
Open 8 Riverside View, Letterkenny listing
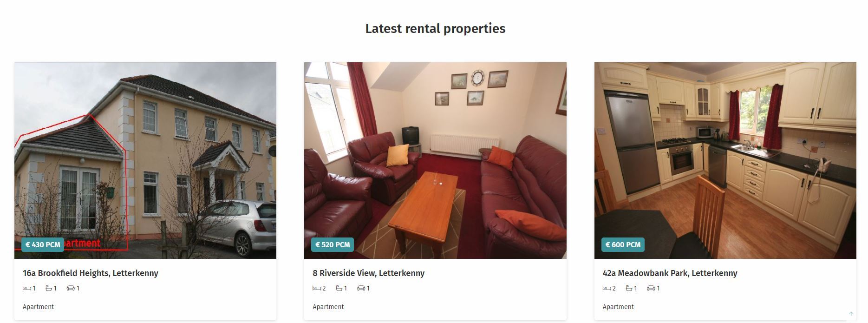click(369, 273)
